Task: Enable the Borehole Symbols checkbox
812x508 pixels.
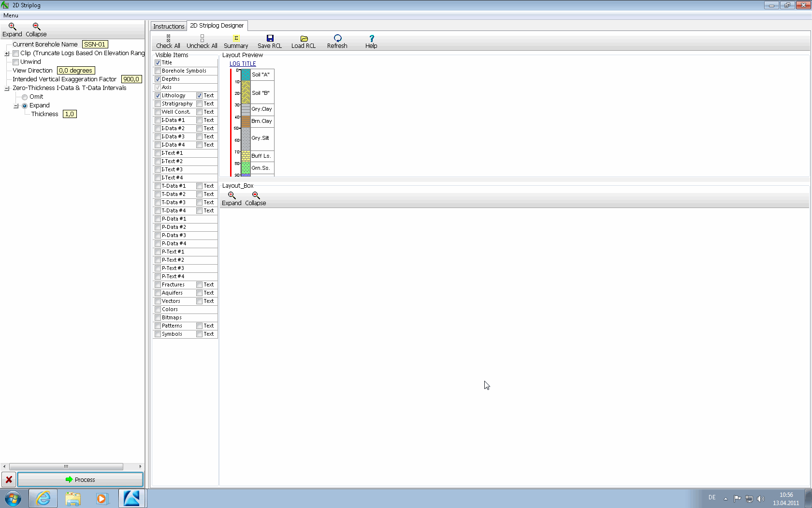Action: tap(158, 71)
